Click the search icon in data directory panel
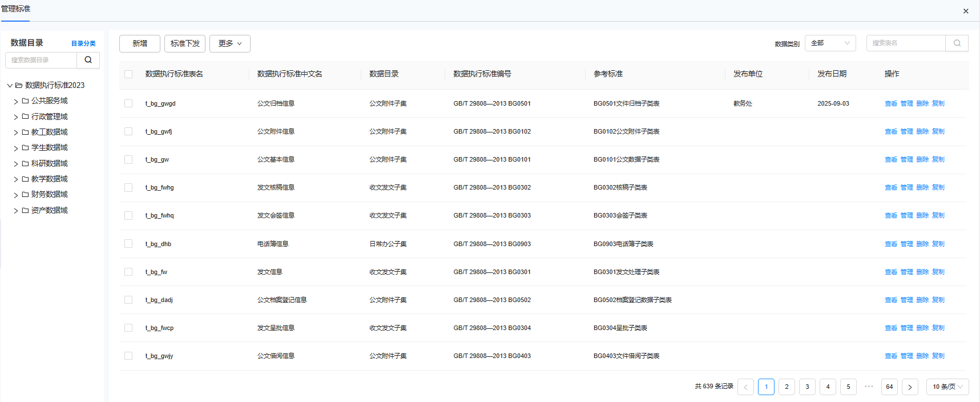 click(88, 60)
